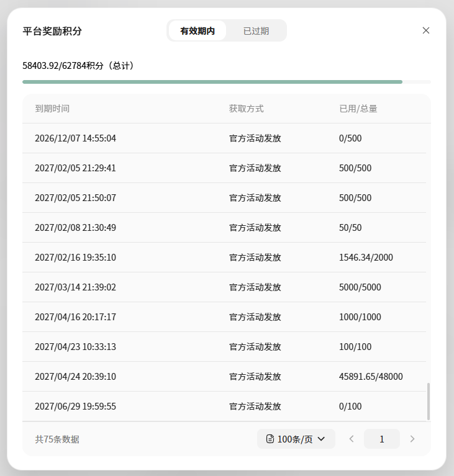Image resolution: width=454 pixels, height=476 pixels.
Task: Go to the next page arrow
Action: click(x=412, y=439)
